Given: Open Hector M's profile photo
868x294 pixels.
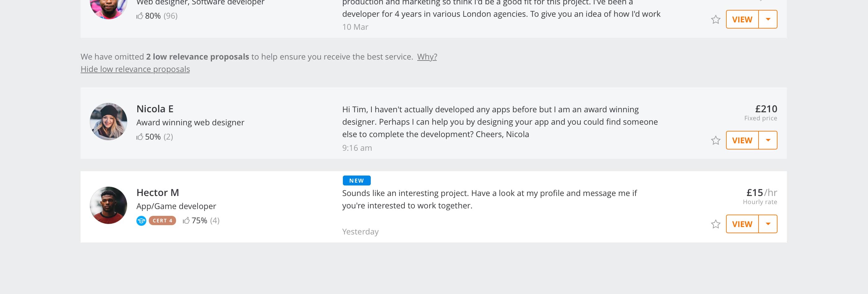Looking at the screenshot, I should (x=108, y=205).
